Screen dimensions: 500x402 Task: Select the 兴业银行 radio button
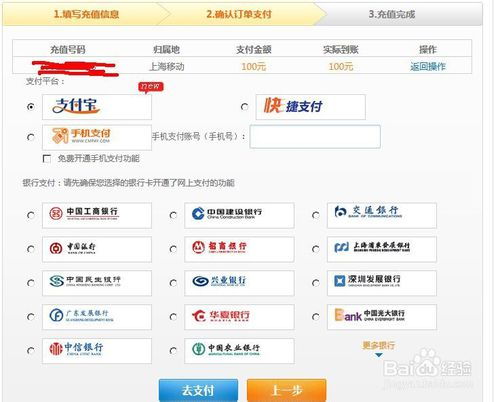pos(173,283)
